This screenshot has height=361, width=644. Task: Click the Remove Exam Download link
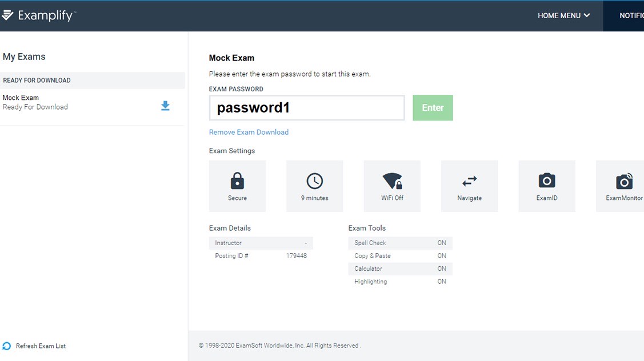249,131
